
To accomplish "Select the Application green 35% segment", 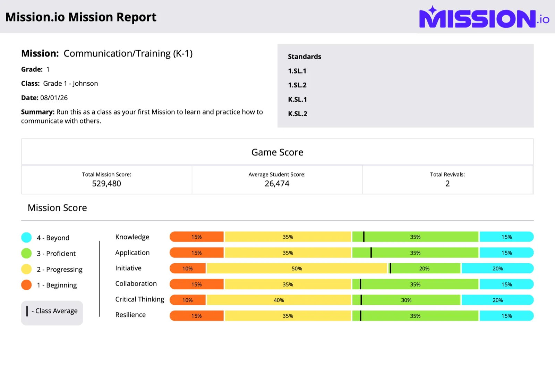I will pos(415,253).
